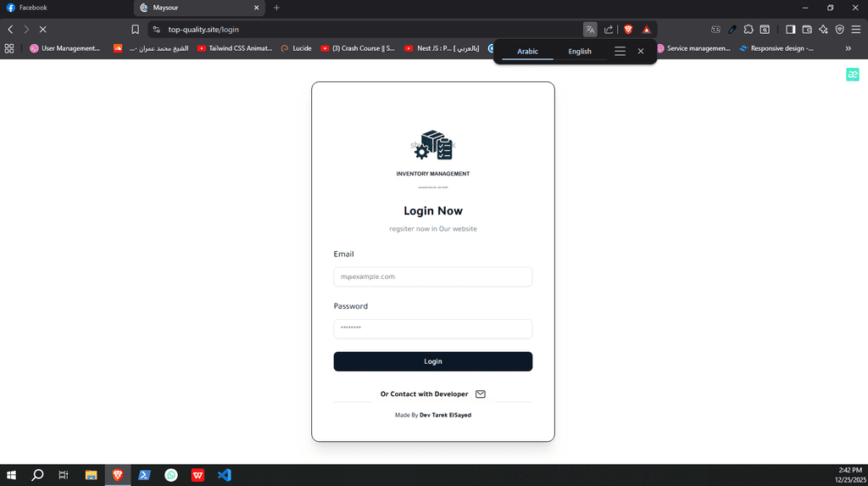This screenshot has width=868, height=486.
Task: Click the regsiter now in Our website text
Action: click(x=433, y=229)
